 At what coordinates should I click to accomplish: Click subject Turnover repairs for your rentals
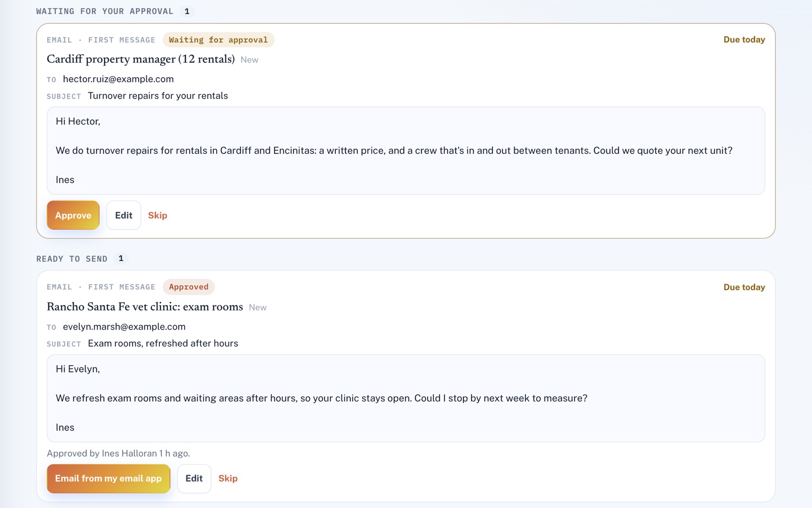point(158,96)
